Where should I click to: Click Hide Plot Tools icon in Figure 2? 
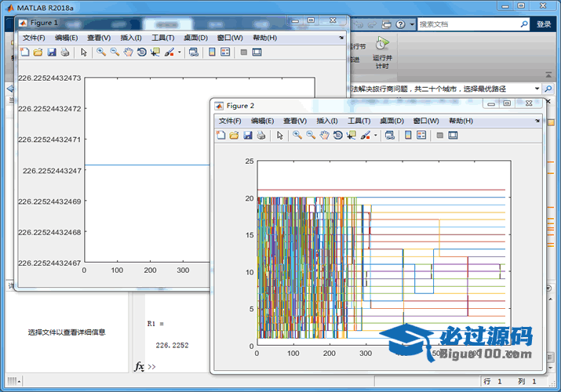[x=439, y=136]
